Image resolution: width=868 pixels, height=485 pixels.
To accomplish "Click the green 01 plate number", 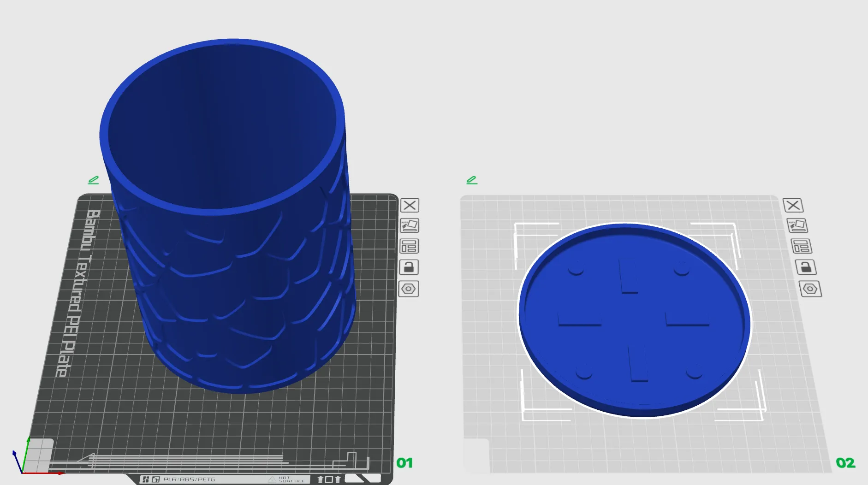I will pos(404,463).
